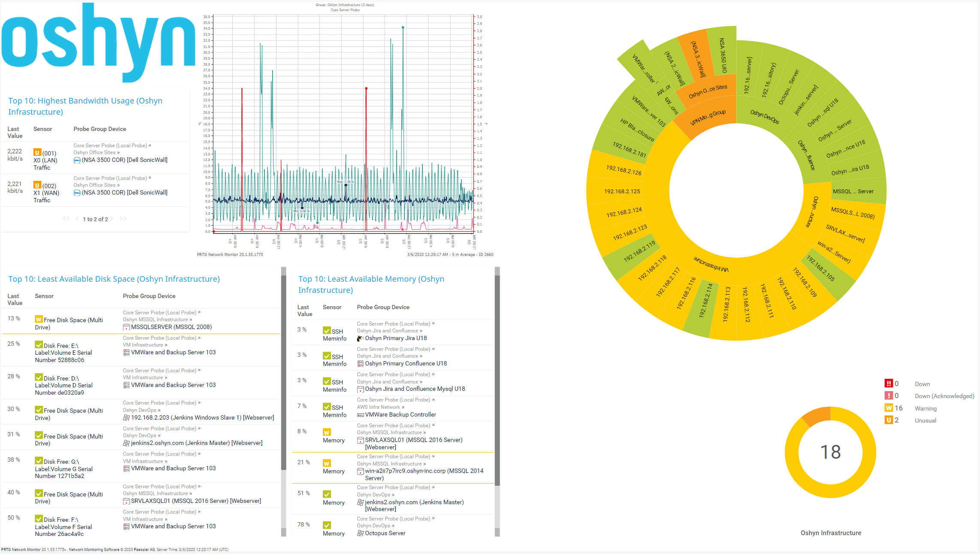This screenshot has height=554, width=980.
Task: Click green status icon of 51 % Memory sensor
Action: click(327, 494)
